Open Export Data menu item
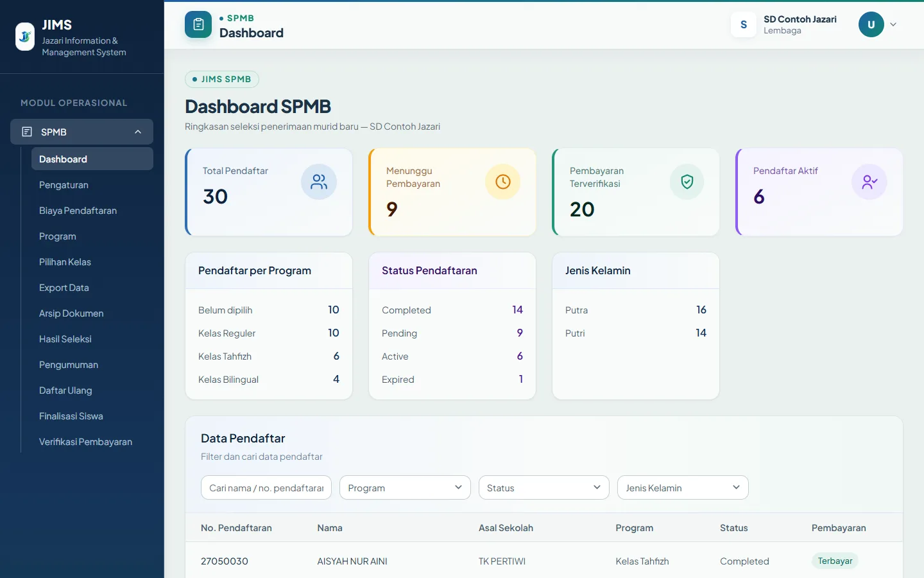Image resolution: width=924 pixels, height=578 pixels. pos(92,287)
